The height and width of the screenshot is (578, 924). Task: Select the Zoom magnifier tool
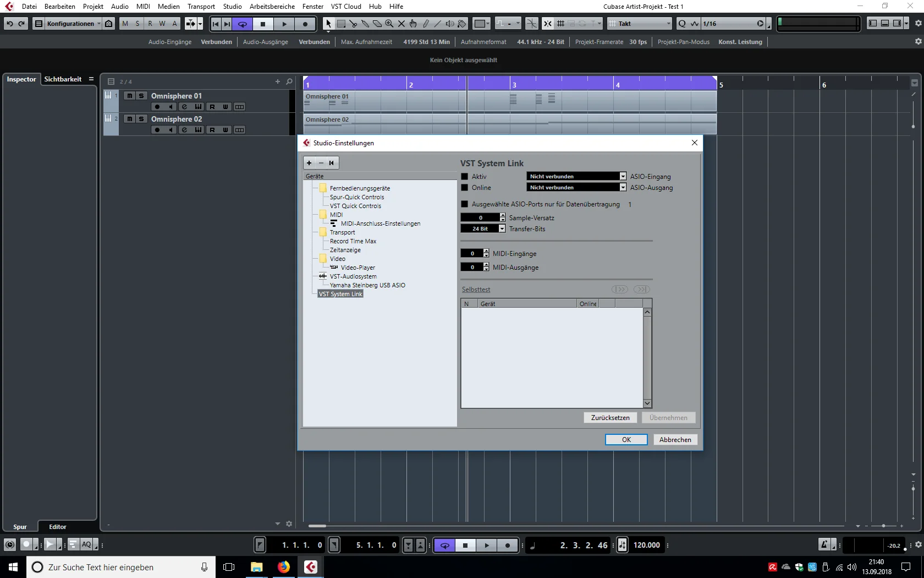point(389,24)
